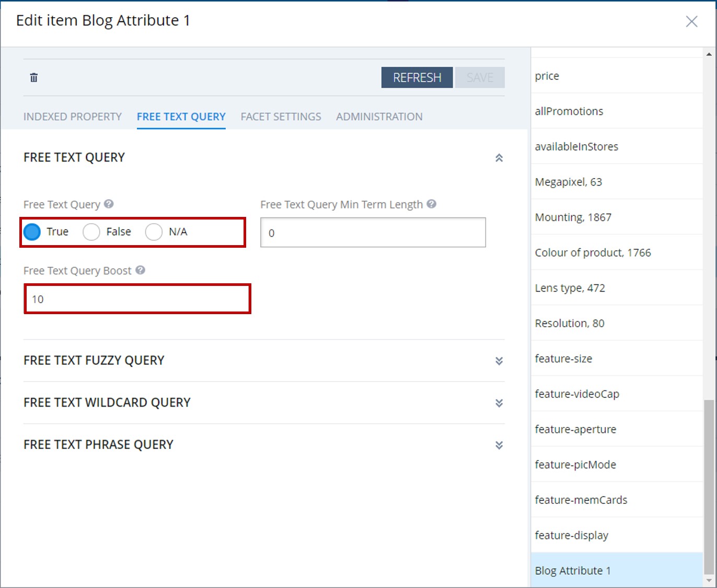The width and height of the screenshot is (717, 588).
Task: Open help icon for Min Term Length
Action: 431,204
